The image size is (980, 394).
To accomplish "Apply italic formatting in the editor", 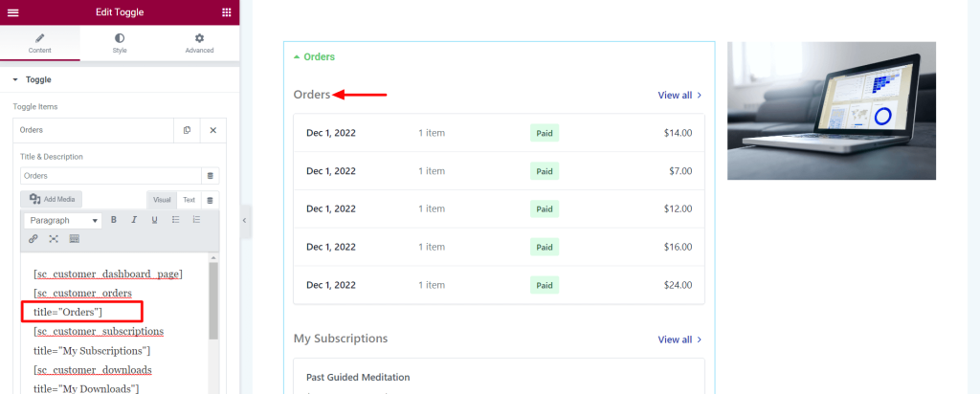I will click(134, 220).
